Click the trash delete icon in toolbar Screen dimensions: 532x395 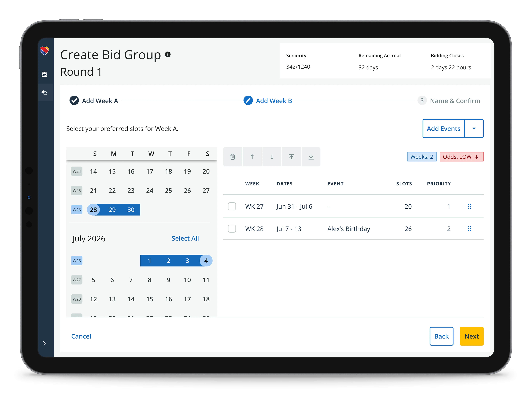point(233,157)
